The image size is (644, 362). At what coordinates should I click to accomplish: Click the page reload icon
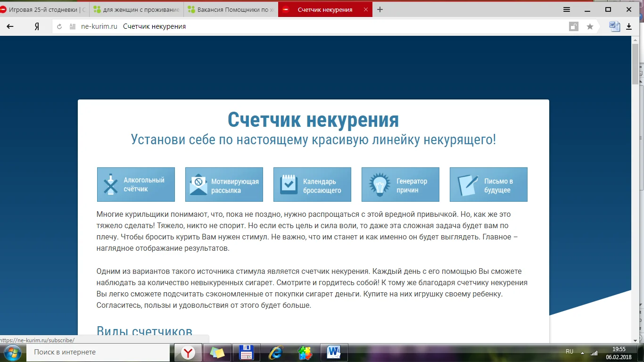click(59, 27)
